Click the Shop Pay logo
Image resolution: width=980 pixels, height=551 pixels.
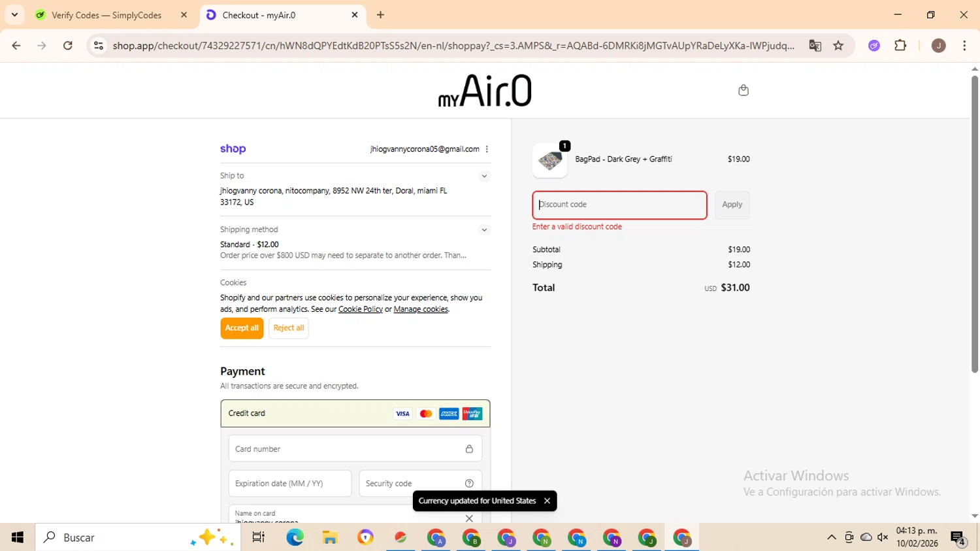click(233, 149)
